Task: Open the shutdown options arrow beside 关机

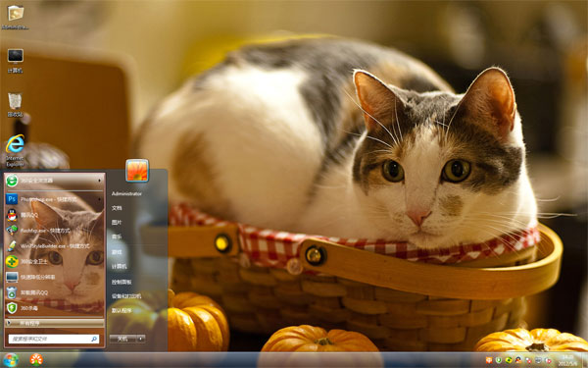Action: click(x=140, y=339)
